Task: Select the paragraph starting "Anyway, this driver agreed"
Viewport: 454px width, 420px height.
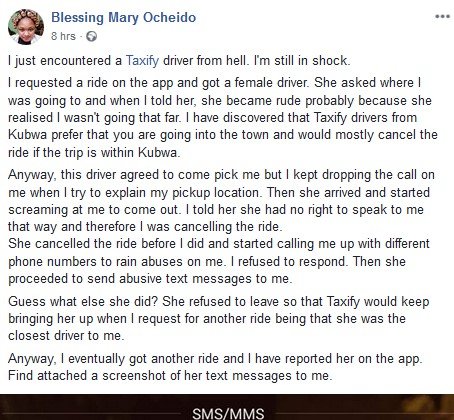Action: click(221, 201)
